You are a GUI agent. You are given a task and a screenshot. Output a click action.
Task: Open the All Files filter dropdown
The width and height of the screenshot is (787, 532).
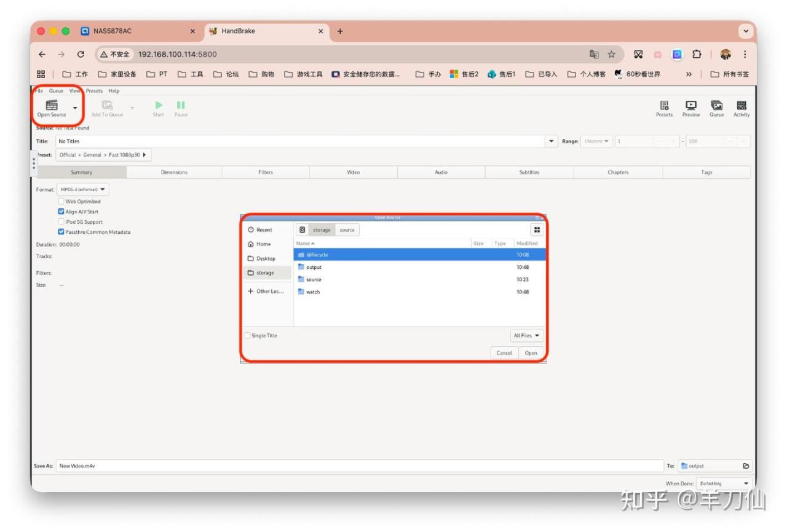click(527, 336)
